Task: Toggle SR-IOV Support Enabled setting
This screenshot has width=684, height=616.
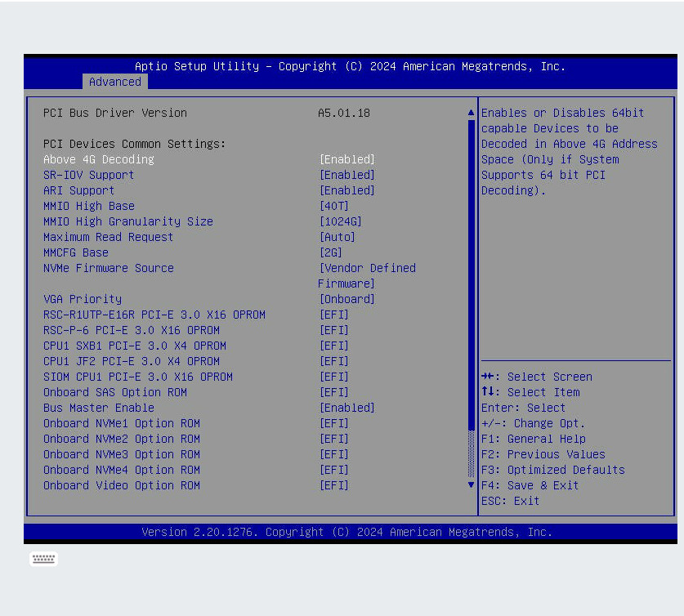Action: (346, 175)
